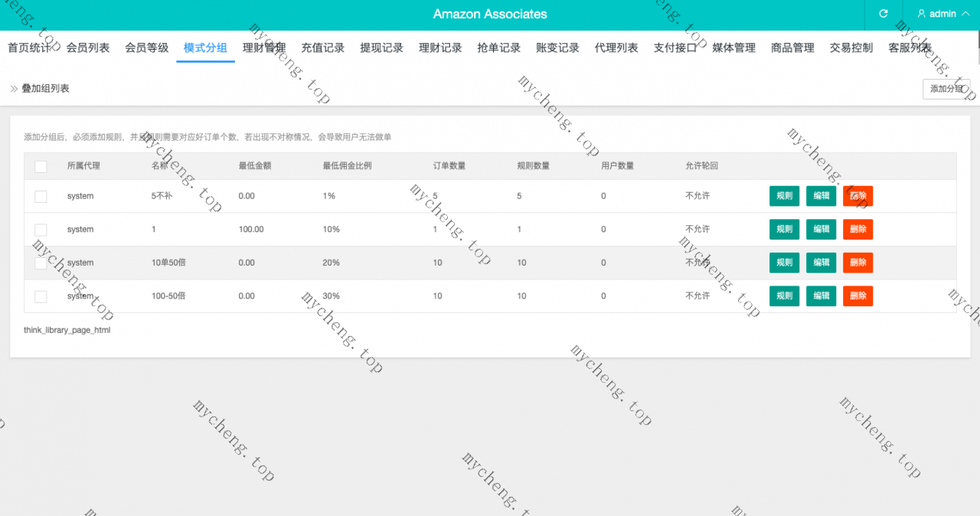
Task: Toggle the select-all checkbox in table header
Action: click(x=41, y=166)
